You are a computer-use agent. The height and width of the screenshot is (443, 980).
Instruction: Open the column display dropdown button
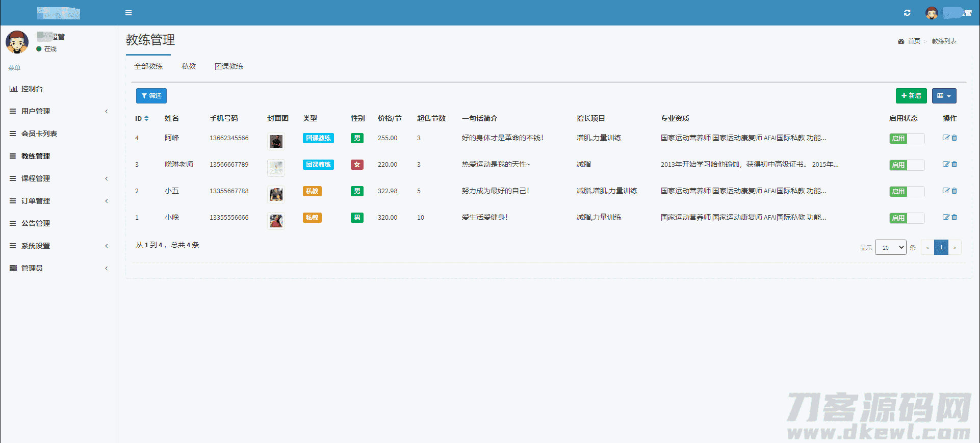(944, 96)
